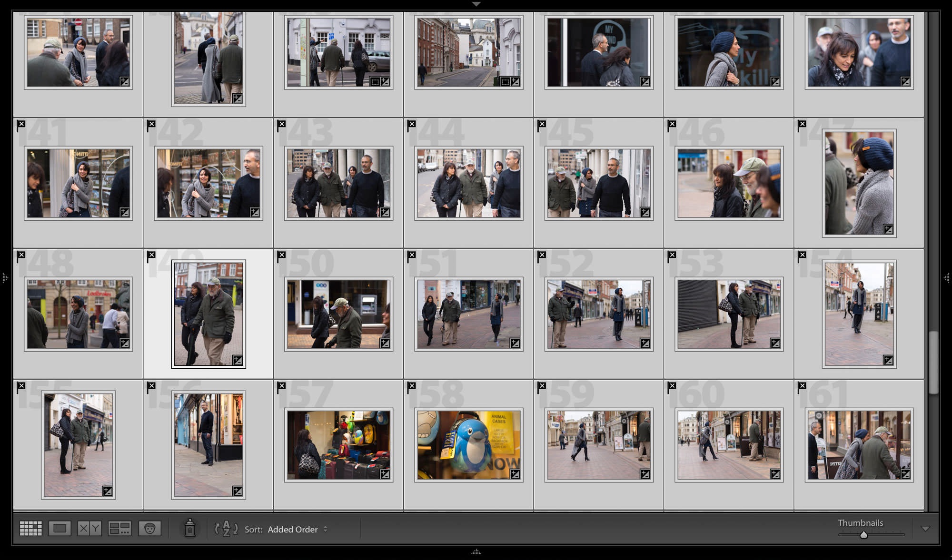Toggle the reject flag on photo 157

(x=282, y=387)
